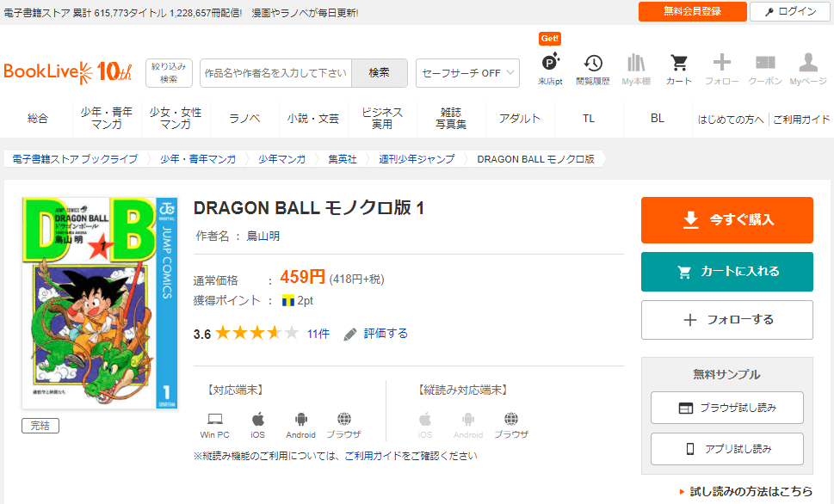
Task: Click the カート shopping cart icon
Action: tap(678, 64)
